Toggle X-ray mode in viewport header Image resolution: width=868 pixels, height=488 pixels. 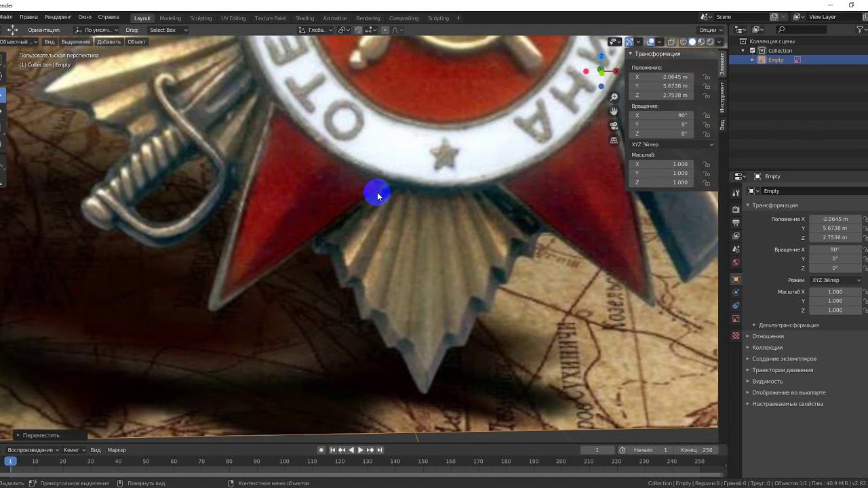click(x=672, y=42)
